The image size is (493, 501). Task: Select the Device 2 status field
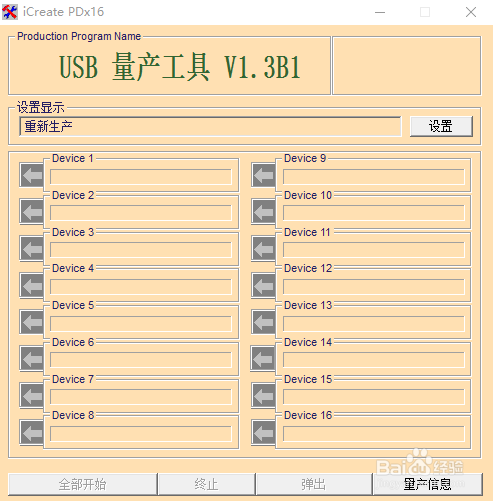141,213
